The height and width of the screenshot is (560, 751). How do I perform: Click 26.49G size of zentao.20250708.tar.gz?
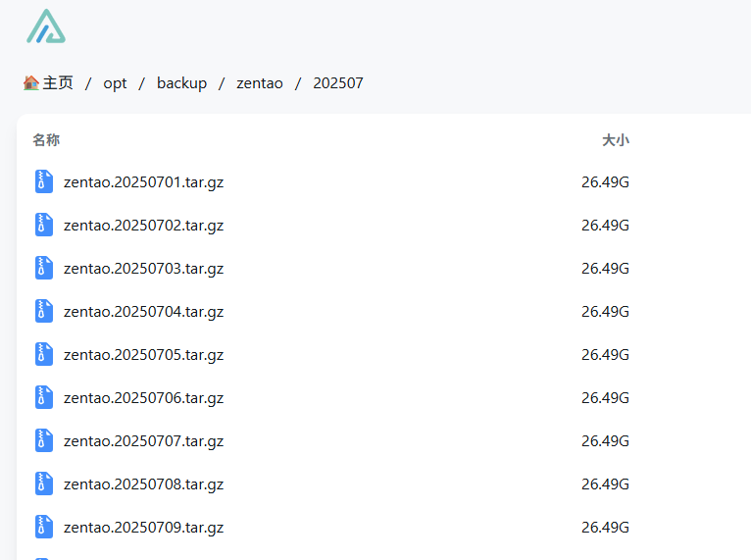click(605, 484)
